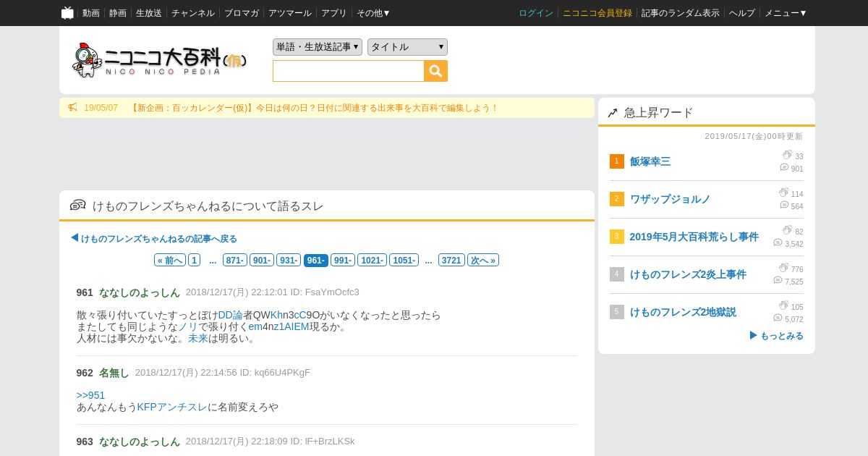Open 生放送 in top navigation
The width and height of the screenshot is (868, 456).
click(149, 13)
